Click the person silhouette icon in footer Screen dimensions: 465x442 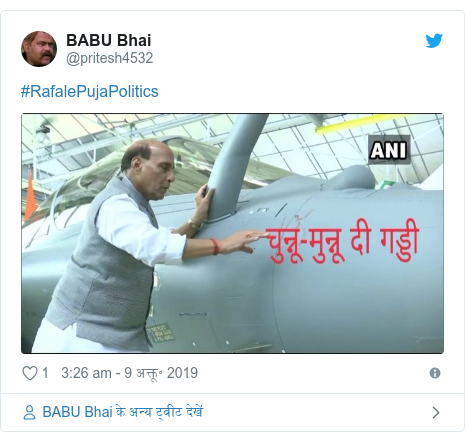point(29,412)
